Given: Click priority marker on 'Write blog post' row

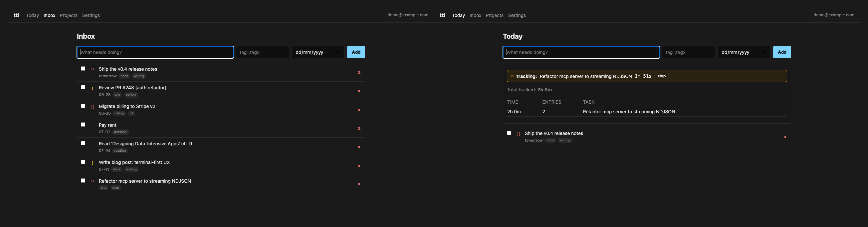Looking at the screenshot, I should pos(92,163).
